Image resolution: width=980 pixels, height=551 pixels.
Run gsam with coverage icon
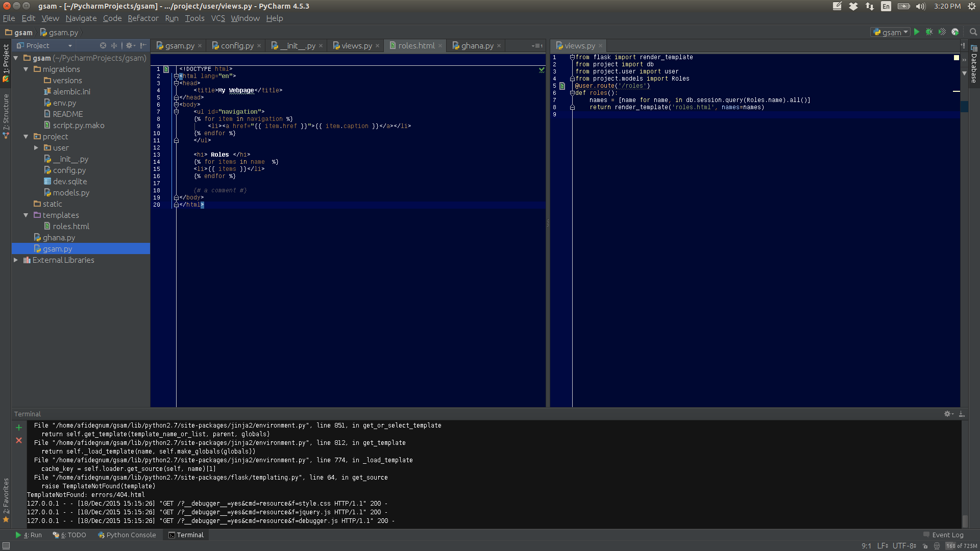tap(942, 32)
